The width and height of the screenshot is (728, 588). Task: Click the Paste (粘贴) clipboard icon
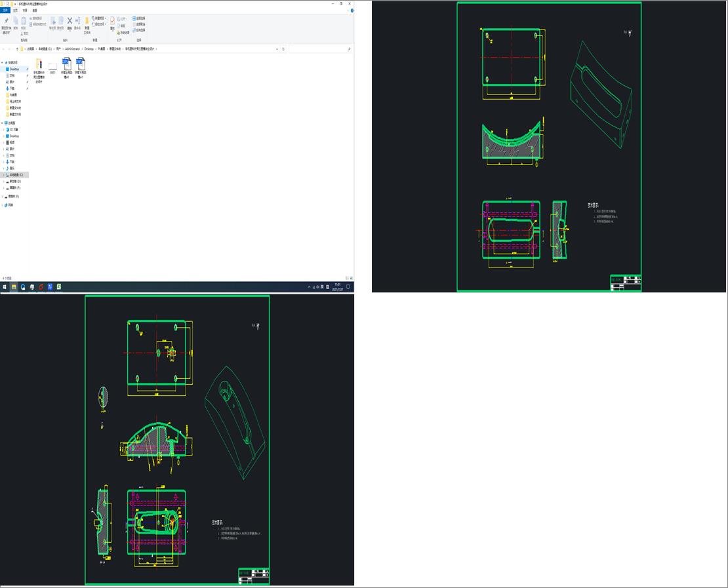(x=24, y=22)
